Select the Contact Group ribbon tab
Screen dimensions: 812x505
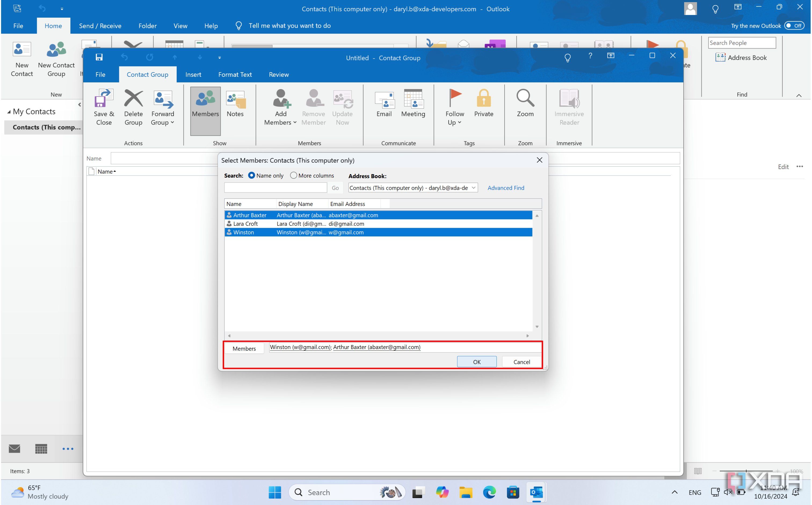tap(147, 75)
